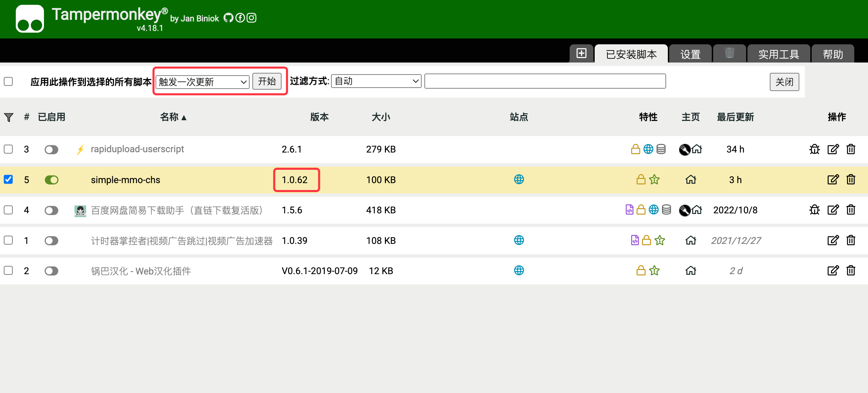This screenshot has height=393, width=868.
Task: Open the 触发一次更新 action dropdown
Action: [203, 82]
